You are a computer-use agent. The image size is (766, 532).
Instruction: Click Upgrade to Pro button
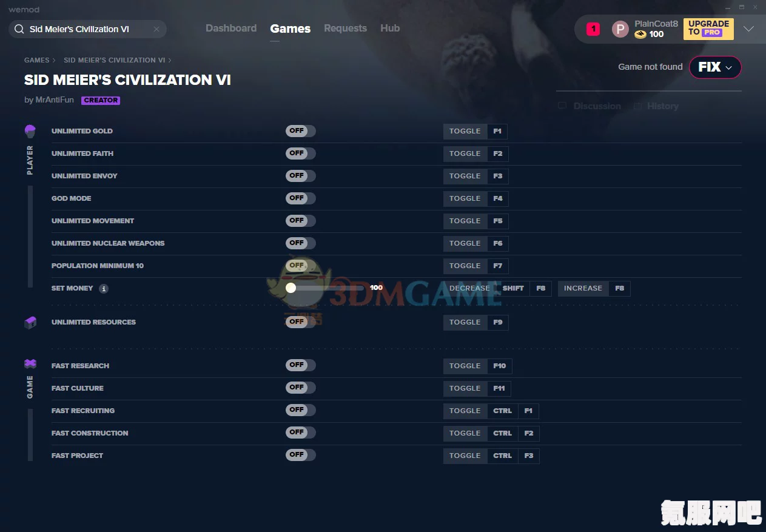pyautogui.click(x=708, y=29)
